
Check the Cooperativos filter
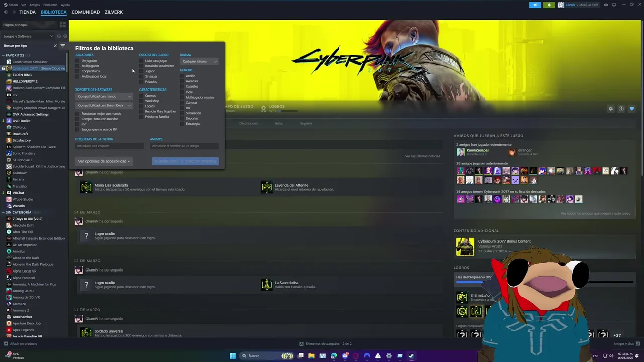click(77, 71)
